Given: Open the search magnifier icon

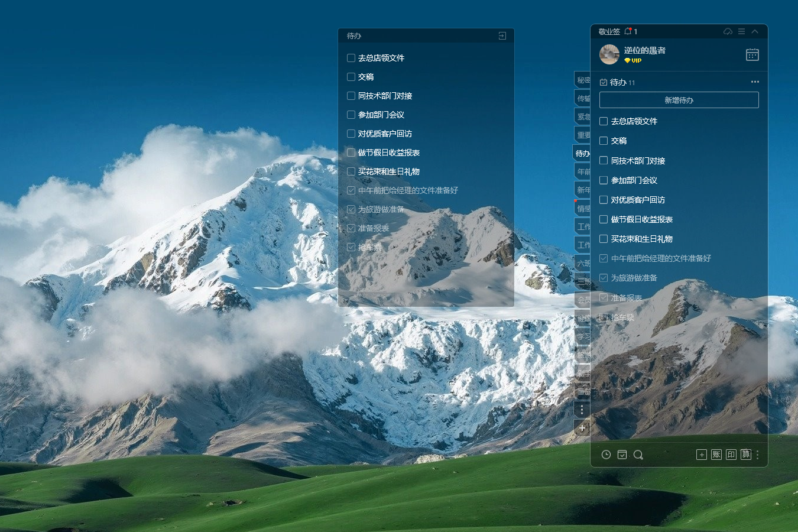Looking at the screenshot, I should [x=638, y=455].
